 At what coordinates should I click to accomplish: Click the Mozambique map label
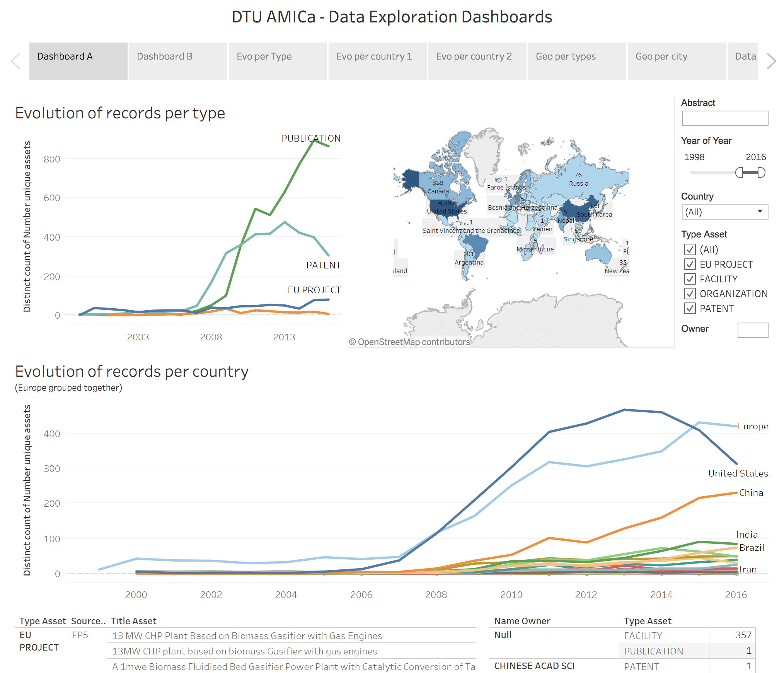point(535,249)
